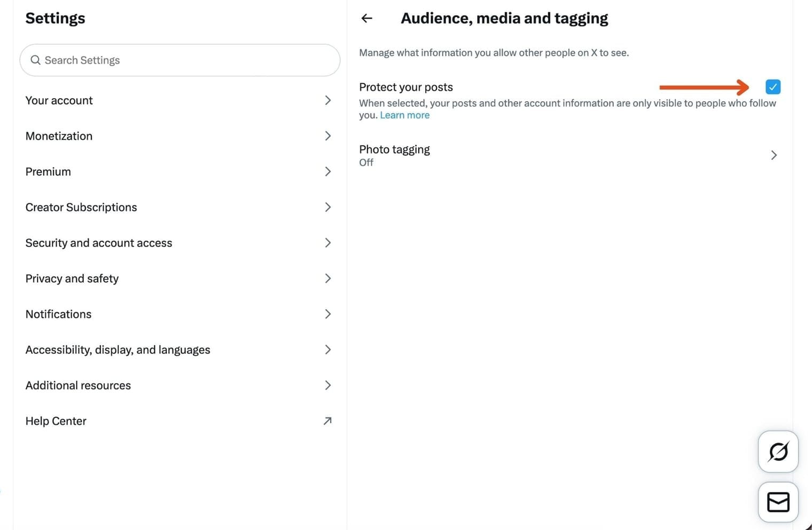The width and height of the screenshot is (812, 530).
Task: Click the chevron next to Your account
Action: (x=327, y=100)
